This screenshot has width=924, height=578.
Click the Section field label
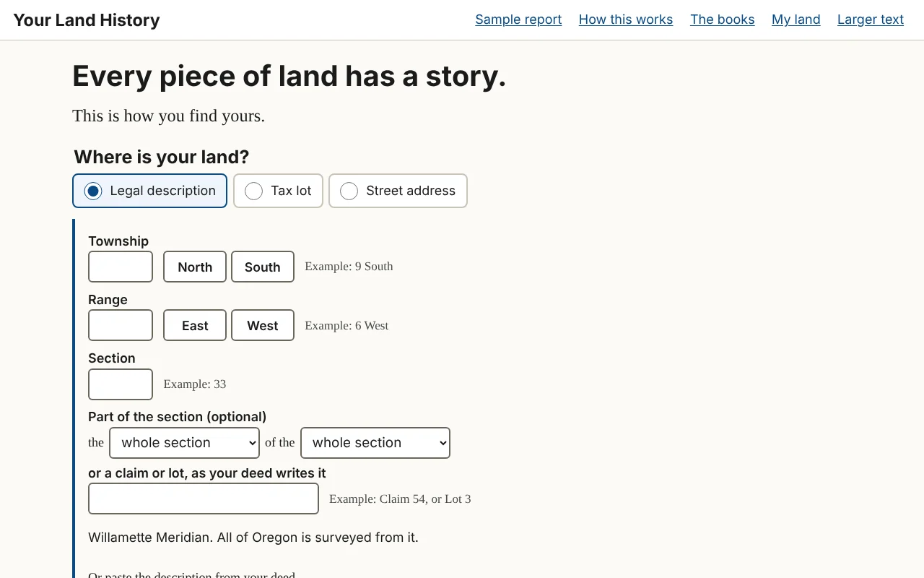[112, 358]
